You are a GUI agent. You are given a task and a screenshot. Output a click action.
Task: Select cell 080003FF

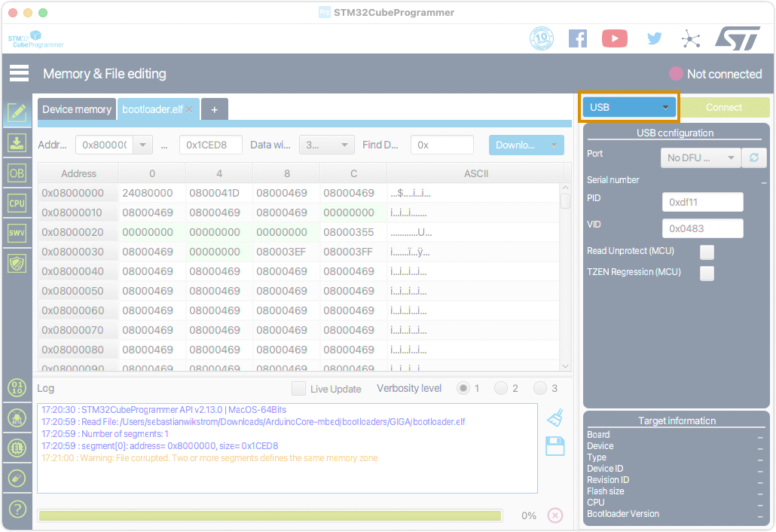coord(353,252)
